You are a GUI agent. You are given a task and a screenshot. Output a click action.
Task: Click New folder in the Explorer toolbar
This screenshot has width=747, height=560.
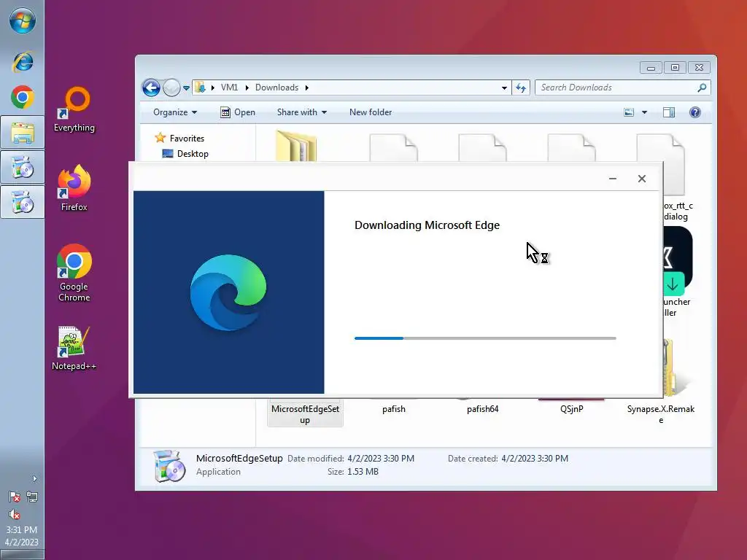[371, 112]
